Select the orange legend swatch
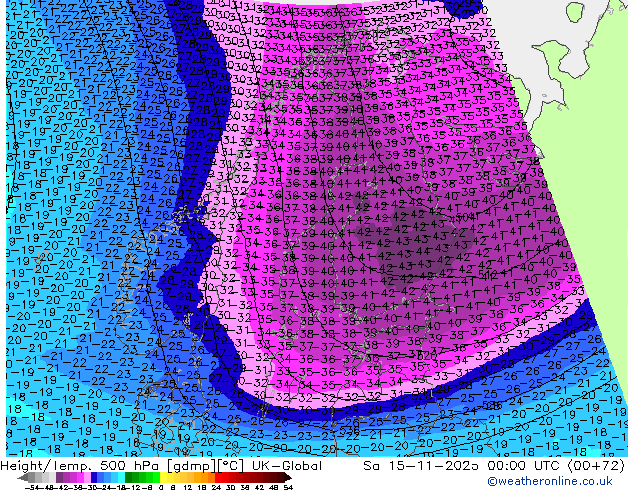 tap(205, 477)
